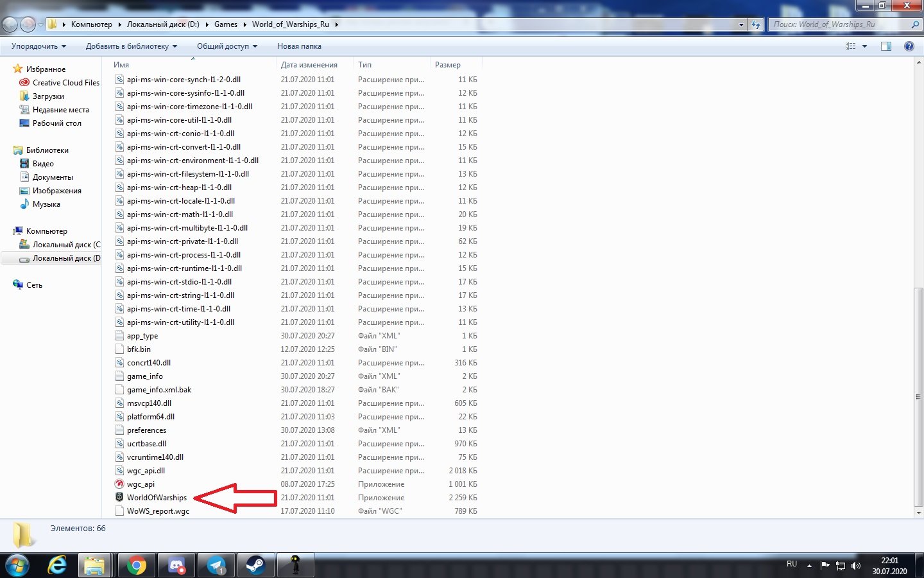Click Games in the address breadcrumb

225,24
